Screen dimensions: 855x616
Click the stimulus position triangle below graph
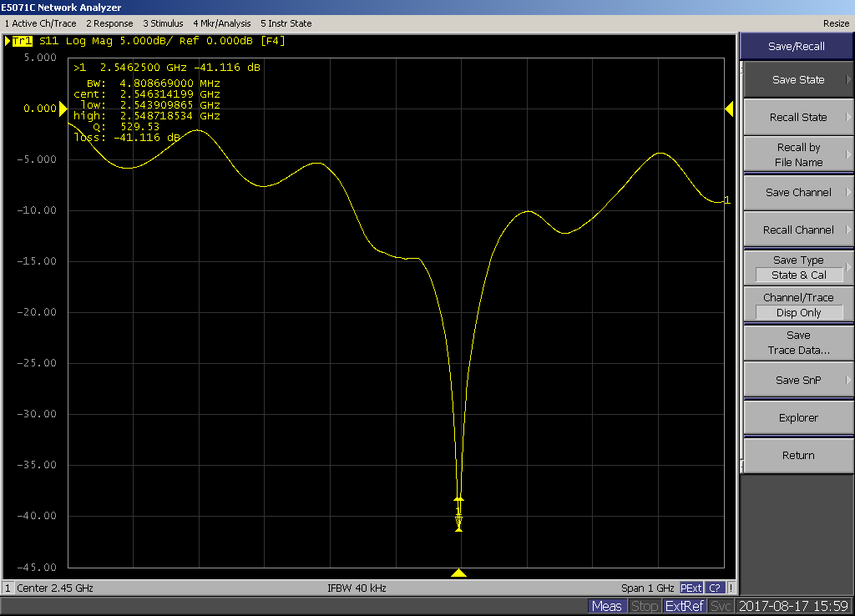point(458,573)
